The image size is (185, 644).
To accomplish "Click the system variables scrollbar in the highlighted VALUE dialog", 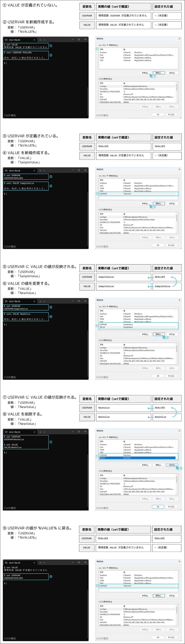I will (x=177, y=479).
